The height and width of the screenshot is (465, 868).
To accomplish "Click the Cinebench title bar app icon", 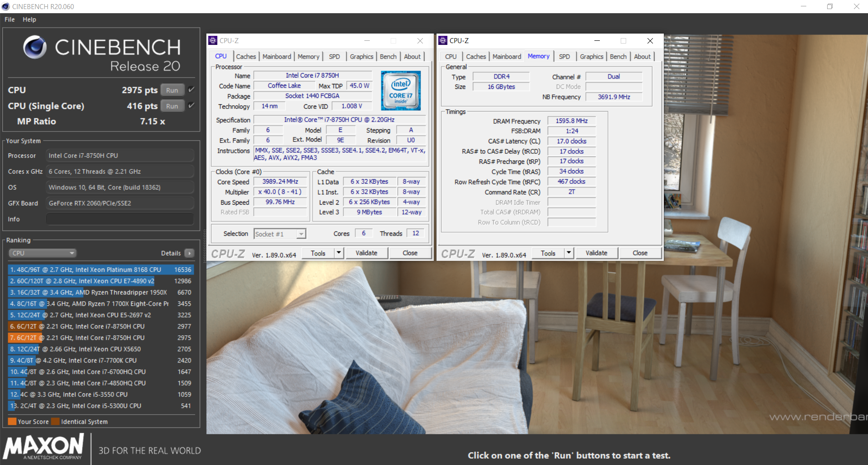I will point(5,6).
